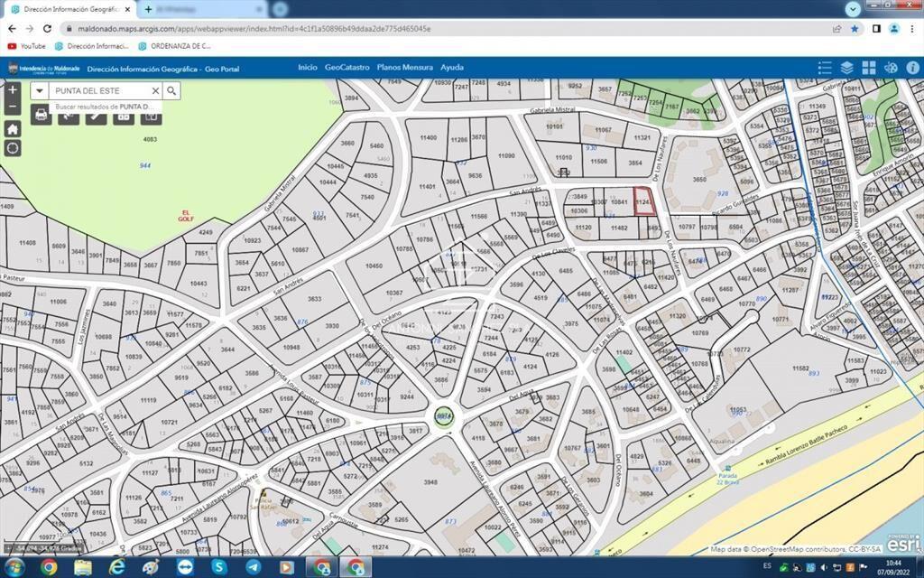924x578 pixels.
Task: Open a new browser tab
Action: 148,9
